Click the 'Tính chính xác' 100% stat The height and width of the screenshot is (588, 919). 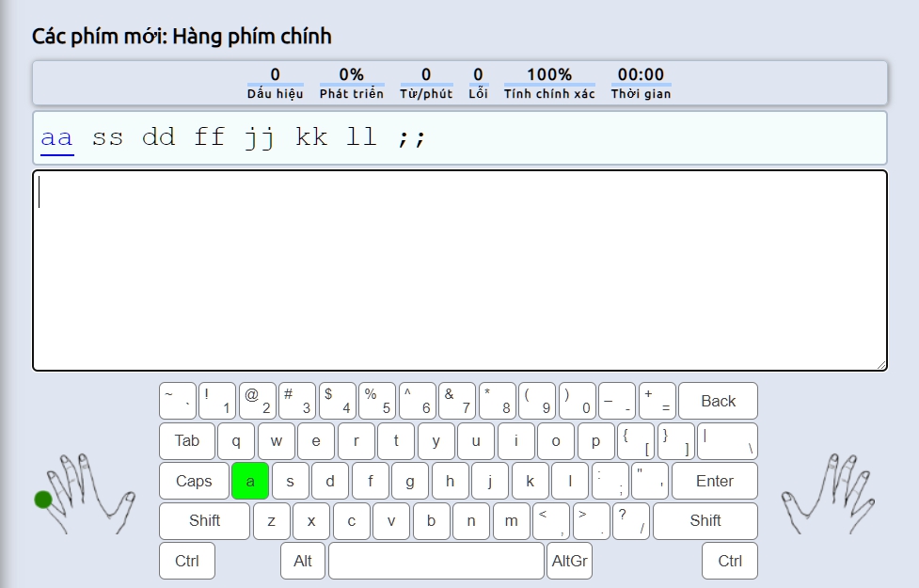coord(549,83)
